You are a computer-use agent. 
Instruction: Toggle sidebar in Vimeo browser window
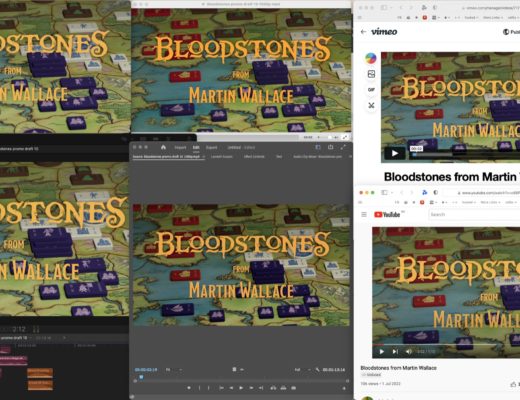[x=384, y=7]
